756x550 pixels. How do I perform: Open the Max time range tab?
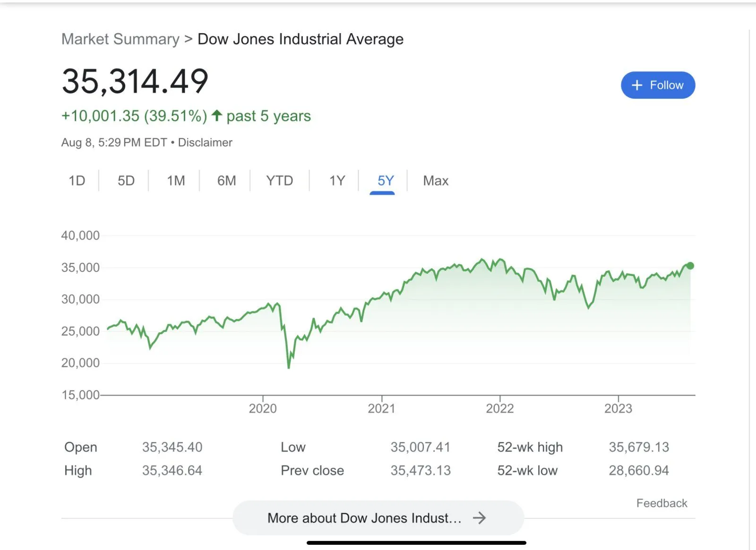(436, 180)
